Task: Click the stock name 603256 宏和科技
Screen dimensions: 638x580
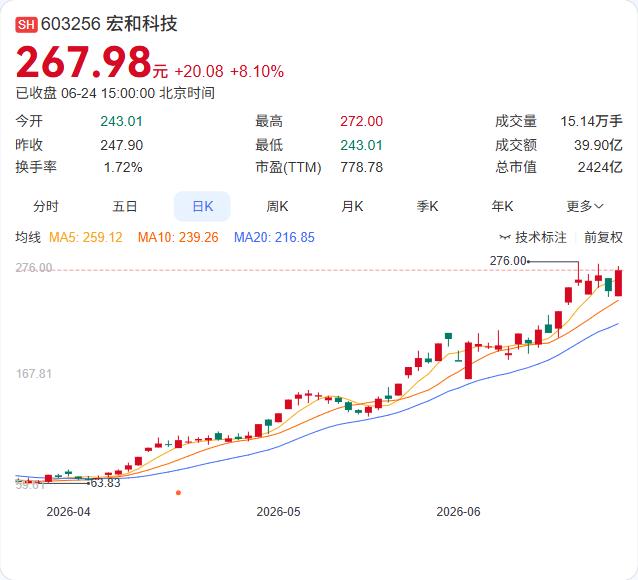Action: coord(109,24)
